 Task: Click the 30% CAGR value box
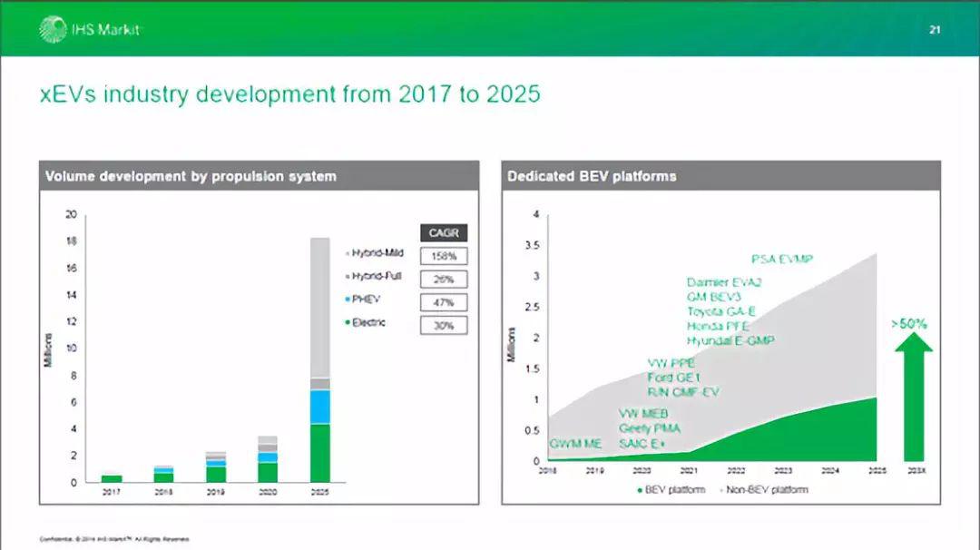444,325
